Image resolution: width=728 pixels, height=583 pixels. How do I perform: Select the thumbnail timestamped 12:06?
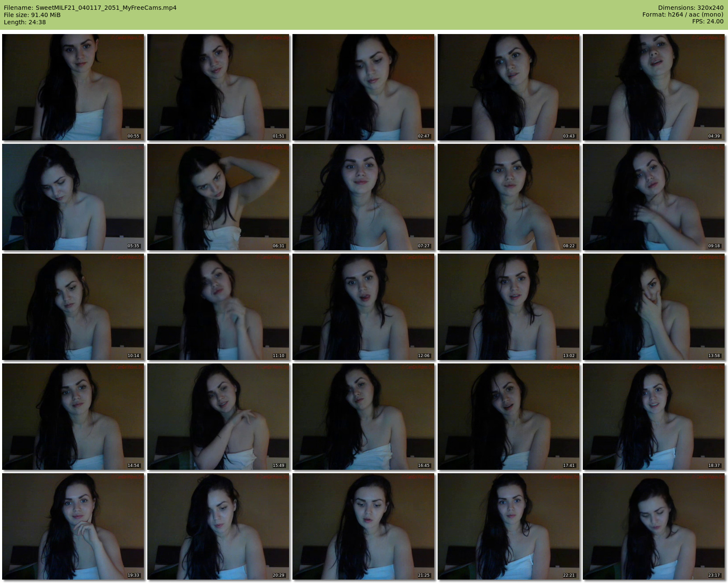(364, 307)
